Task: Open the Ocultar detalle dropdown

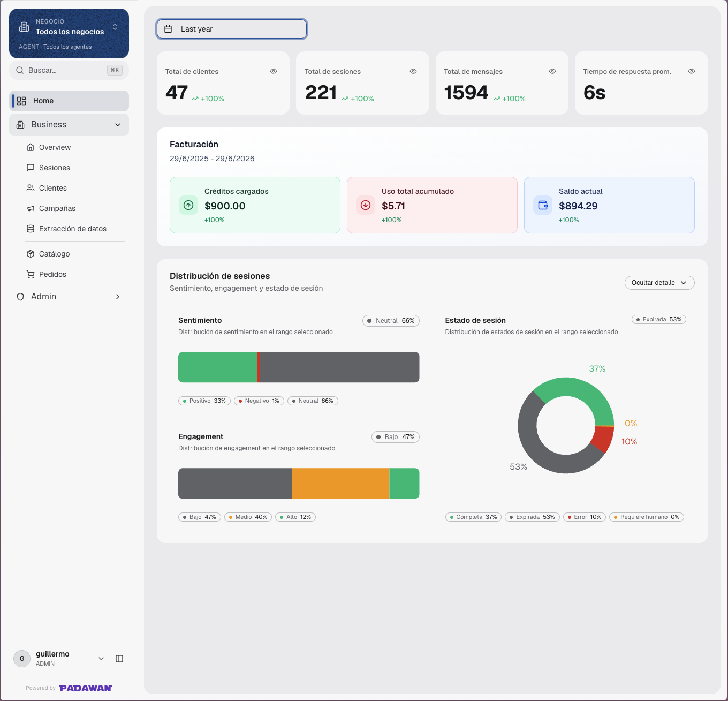Action: (x=659, y=283)
